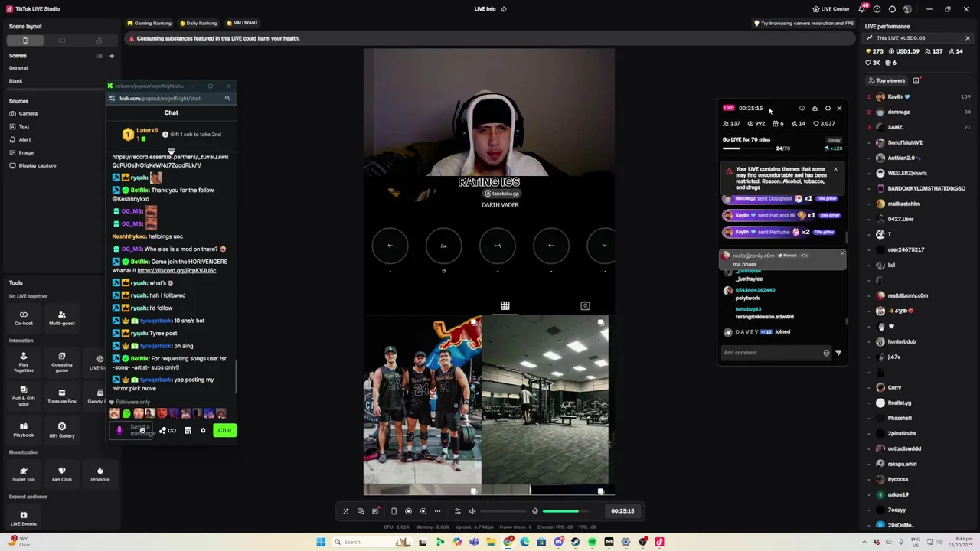Open settings gear of floating LIVE panel
Viewport: 980px width, 551px height.
coord(828,108)
